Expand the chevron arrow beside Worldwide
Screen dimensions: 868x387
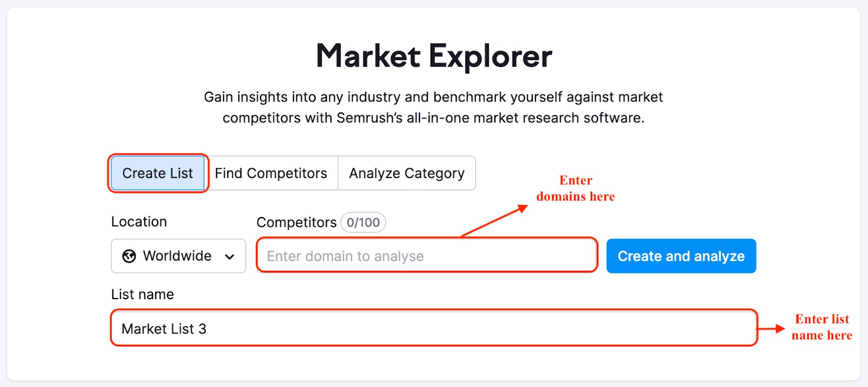click(x=229, y=257)
